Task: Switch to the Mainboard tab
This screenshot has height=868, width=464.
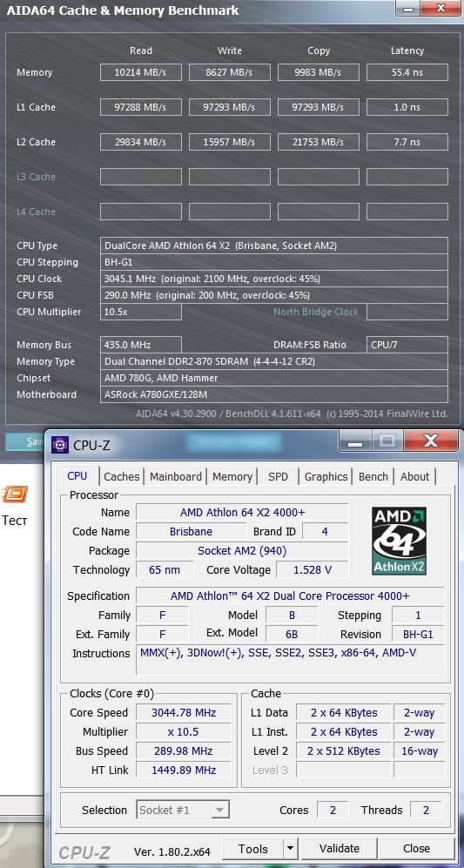Action: tap(176, 476)
